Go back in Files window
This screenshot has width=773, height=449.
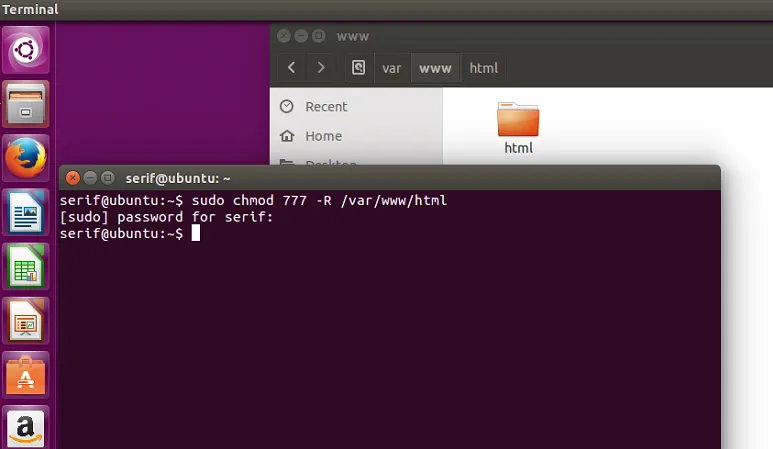pos(291,68)
